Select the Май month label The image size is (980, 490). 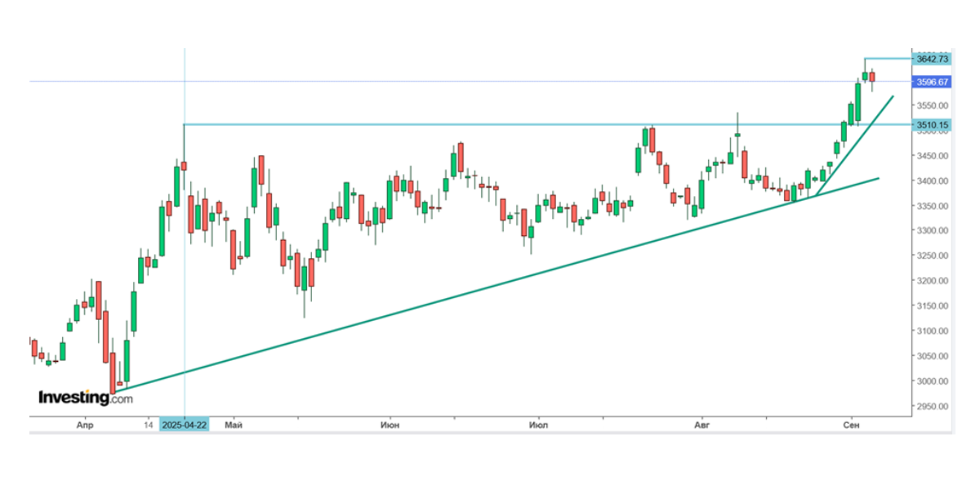pyautogui.click(x=234, y=425)
